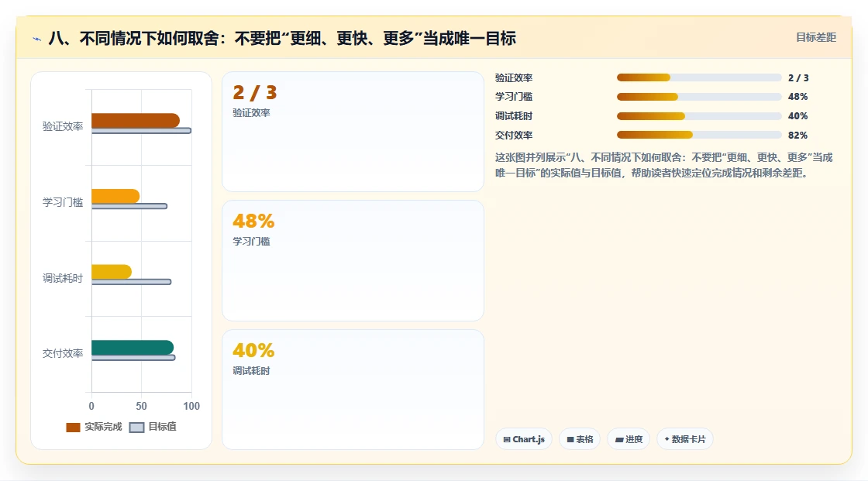Screen dimensions: 868x481
Task: Click the 进度 tag chip
Action: [x=629, y=439]
